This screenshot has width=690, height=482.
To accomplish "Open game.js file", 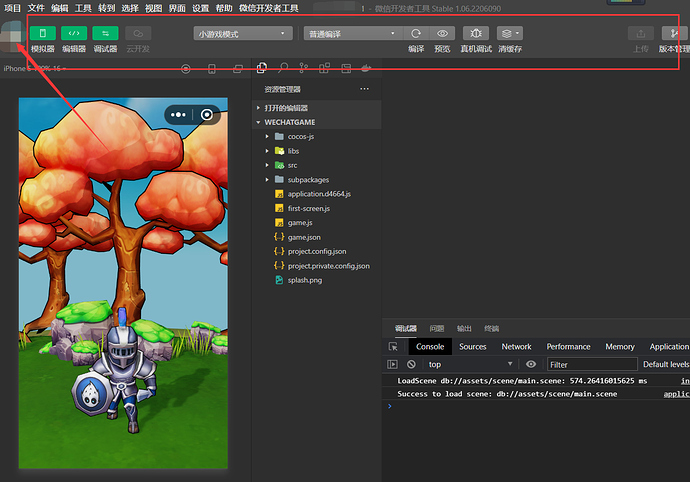I will pos(317,223).
